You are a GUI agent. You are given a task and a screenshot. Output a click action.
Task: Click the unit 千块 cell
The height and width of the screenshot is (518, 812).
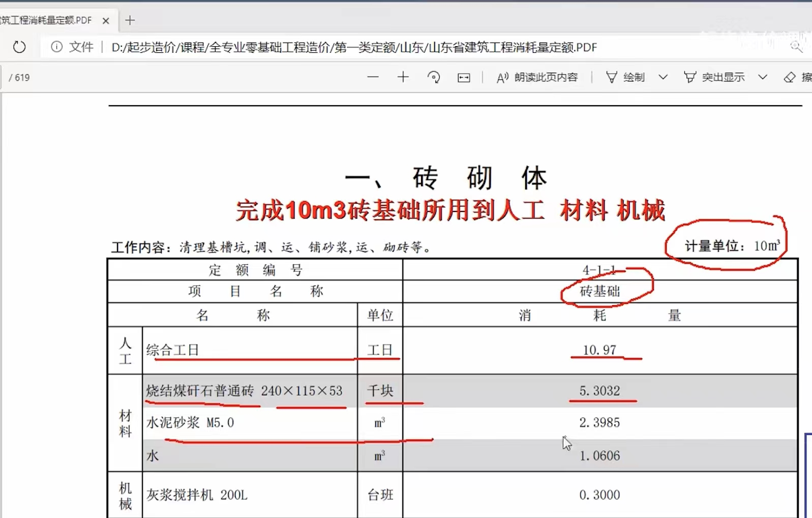[380, 391]
